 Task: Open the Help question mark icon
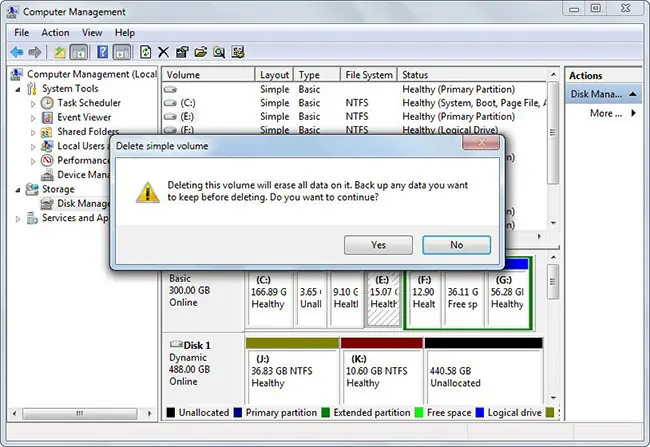click(x=102, y=52)
